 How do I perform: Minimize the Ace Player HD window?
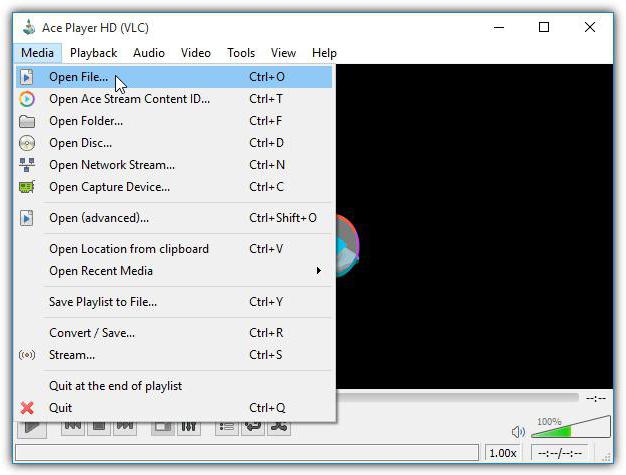point(499,27)
